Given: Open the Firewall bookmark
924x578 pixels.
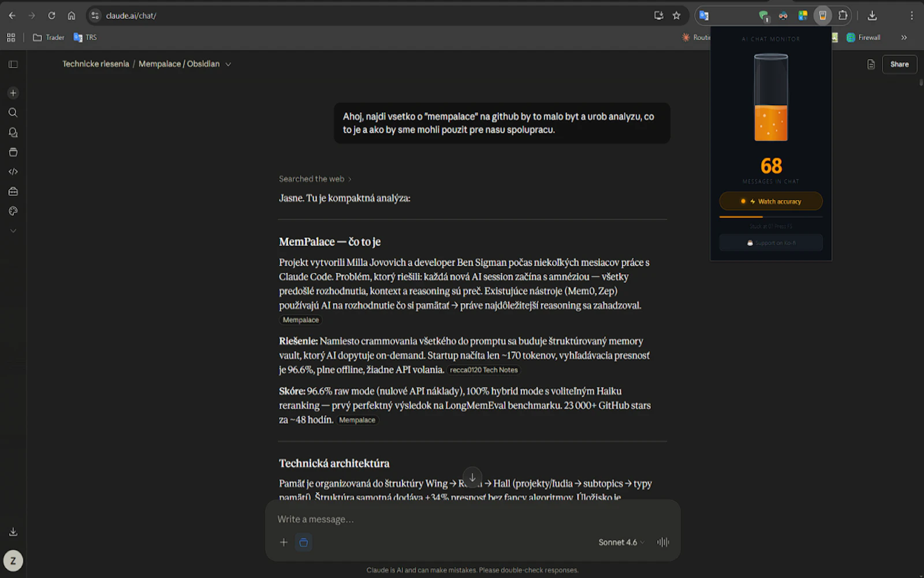Looking at the screenshot, I should [863, 38].
